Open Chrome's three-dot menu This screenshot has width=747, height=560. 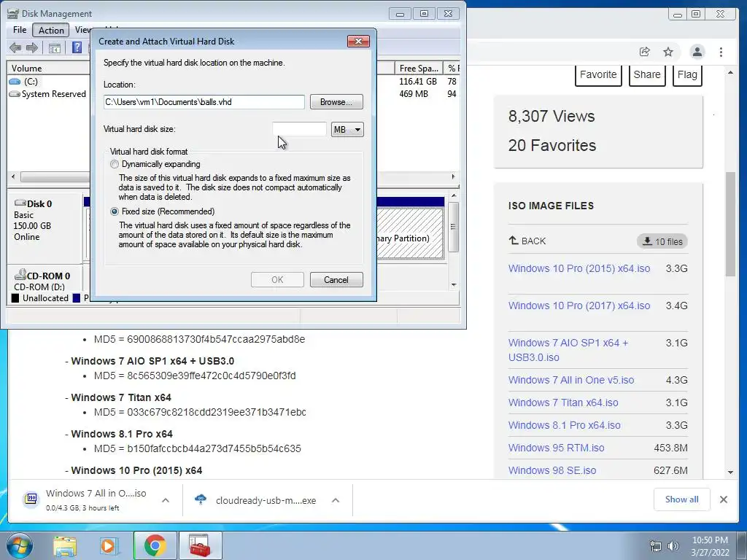(721, 52)
